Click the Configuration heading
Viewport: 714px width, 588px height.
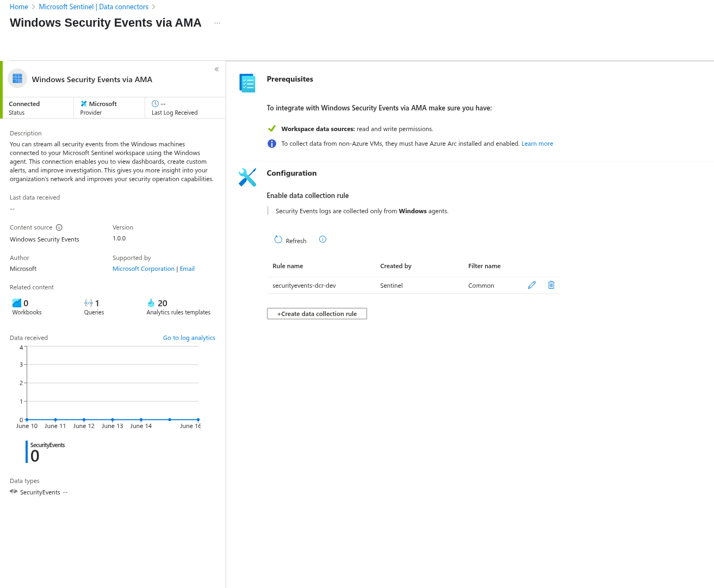[291, 173]
